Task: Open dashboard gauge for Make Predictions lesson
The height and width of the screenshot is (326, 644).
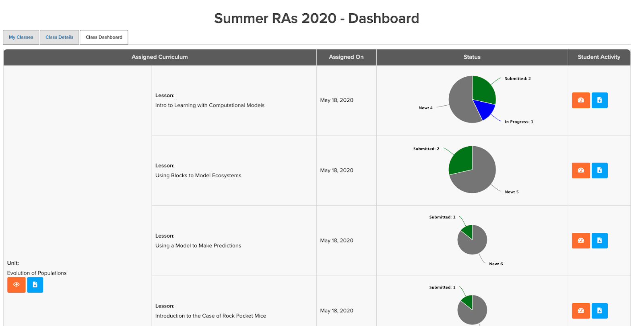Action: pyautogui.click(x=581, y=241)
